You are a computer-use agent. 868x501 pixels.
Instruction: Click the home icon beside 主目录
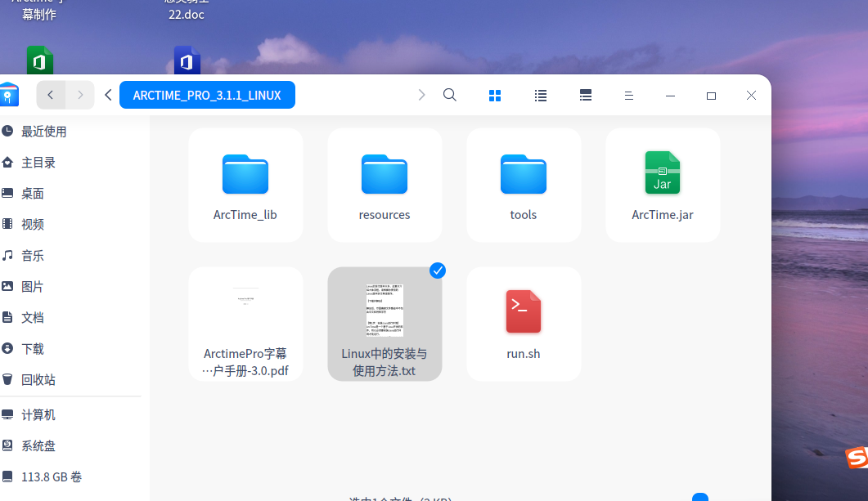pyautogui.click(x=7, y=162)
